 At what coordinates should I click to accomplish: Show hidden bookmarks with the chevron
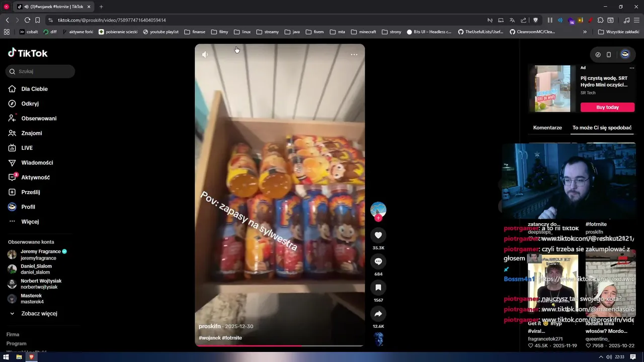[x=585, y=32]
